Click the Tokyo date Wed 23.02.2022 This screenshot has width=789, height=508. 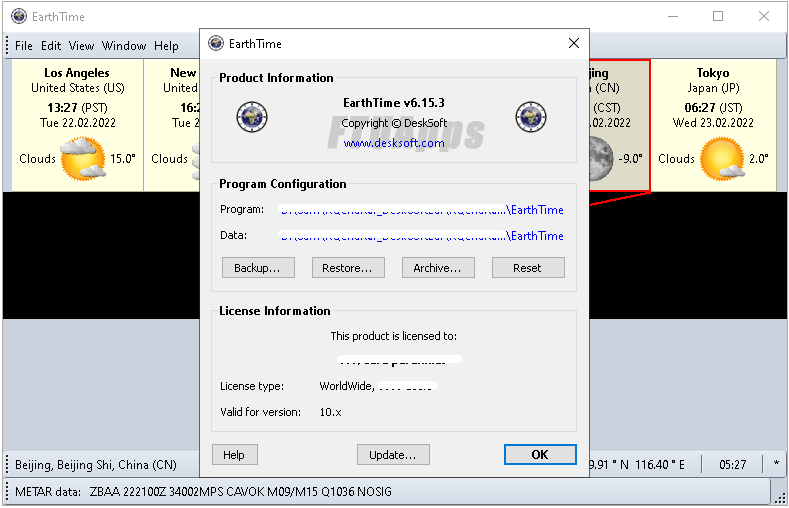coord(713,123)
